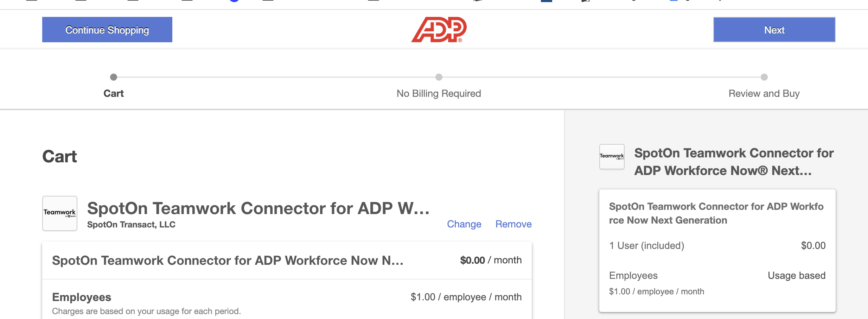Open the Change link for the cart item
This screenshot has height=319, width=868.
pos(464,224)
